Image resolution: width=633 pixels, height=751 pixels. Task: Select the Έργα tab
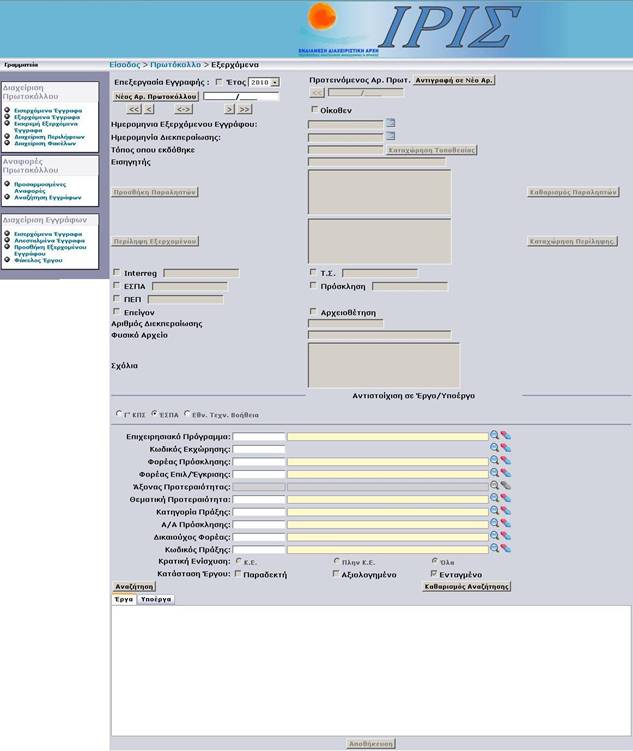click(122, 599)
